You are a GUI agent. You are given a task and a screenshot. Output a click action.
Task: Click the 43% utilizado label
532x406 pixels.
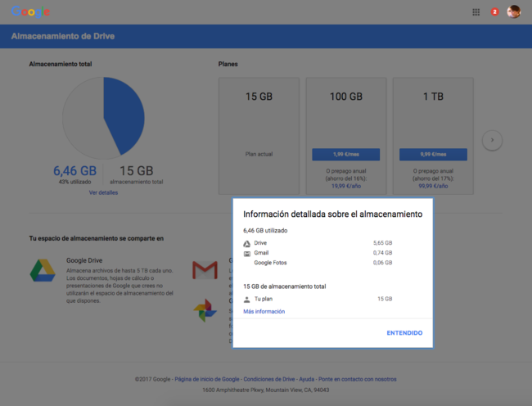coord(75,182)
